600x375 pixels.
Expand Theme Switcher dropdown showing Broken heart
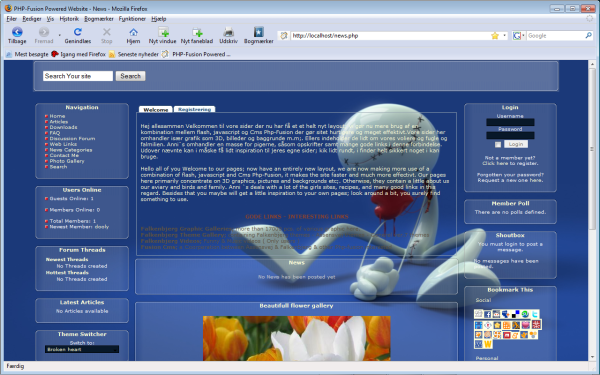(82, 349)
